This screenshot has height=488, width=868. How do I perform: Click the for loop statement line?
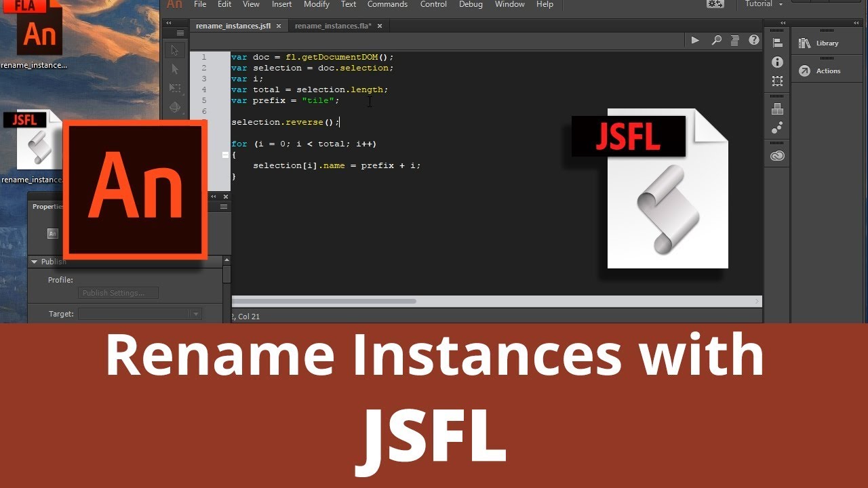click(304, 144)
